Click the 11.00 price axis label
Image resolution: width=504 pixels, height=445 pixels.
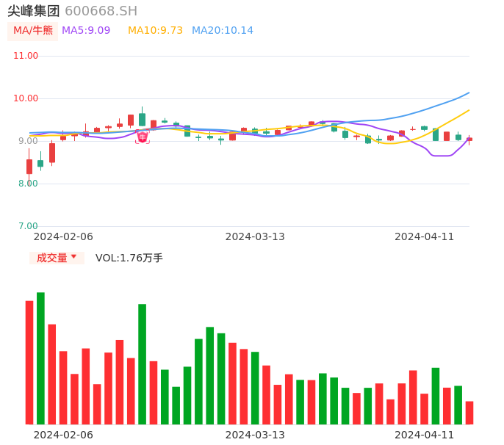tap(26, 56)
